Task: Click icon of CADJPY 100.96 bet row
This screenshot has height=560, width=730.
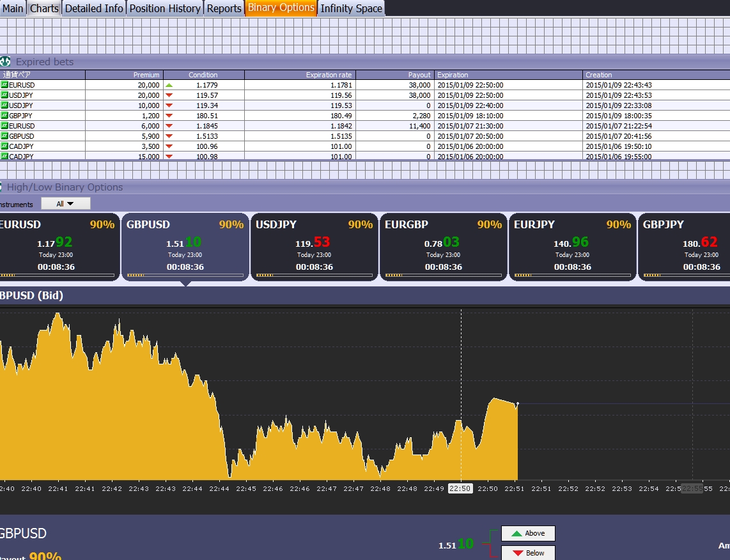Action: pyautogui.click(x=4, y=146)
